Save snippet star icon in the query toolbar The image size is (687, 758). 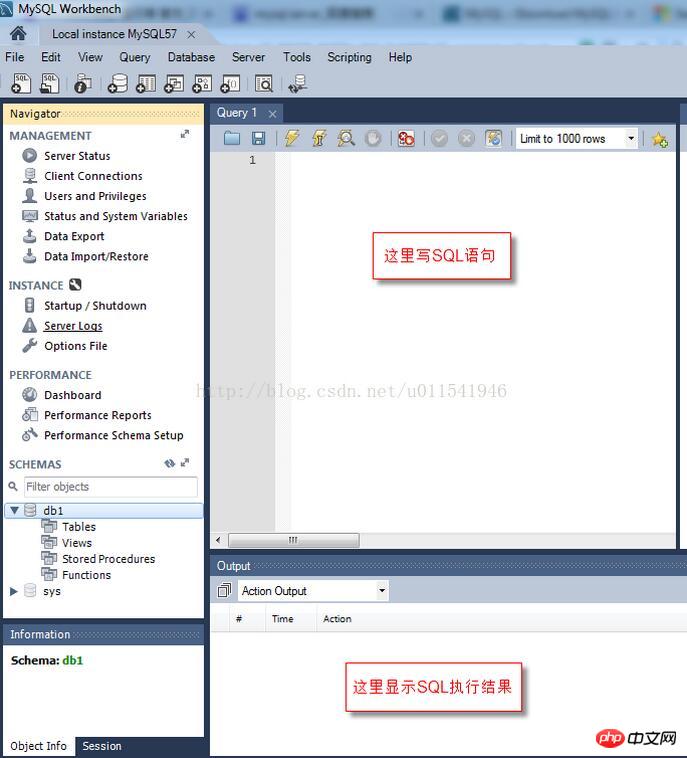pyautogui.click(x=659, y=139)
